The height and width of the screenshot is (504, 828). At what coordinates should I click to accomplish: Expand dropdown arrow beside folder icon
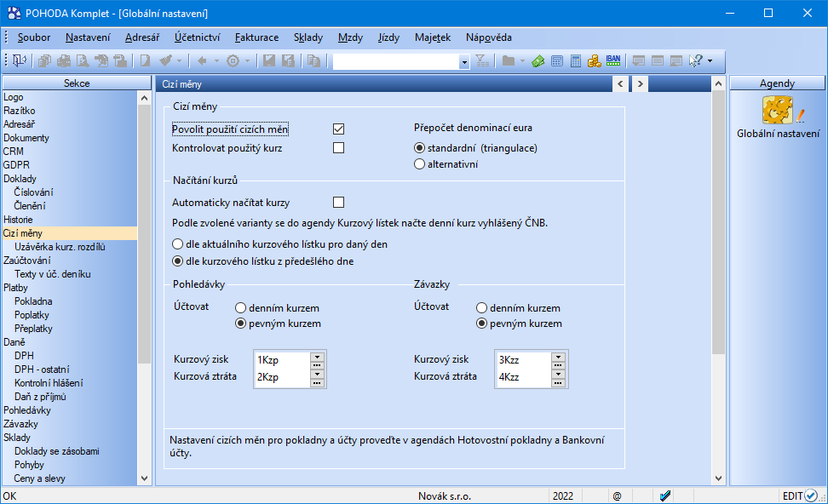(x=522, y=61)
